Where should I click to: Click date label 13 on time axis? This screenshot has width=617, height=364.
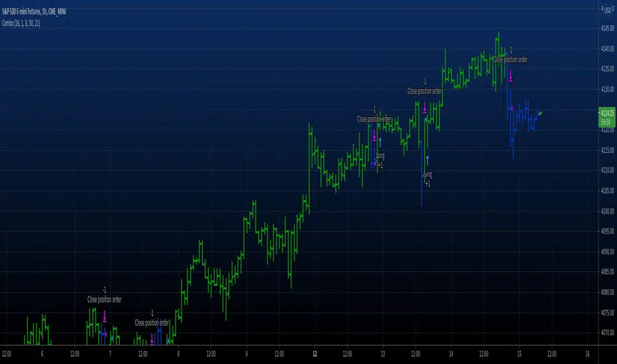pyautogui.click(x=383, y=354)
